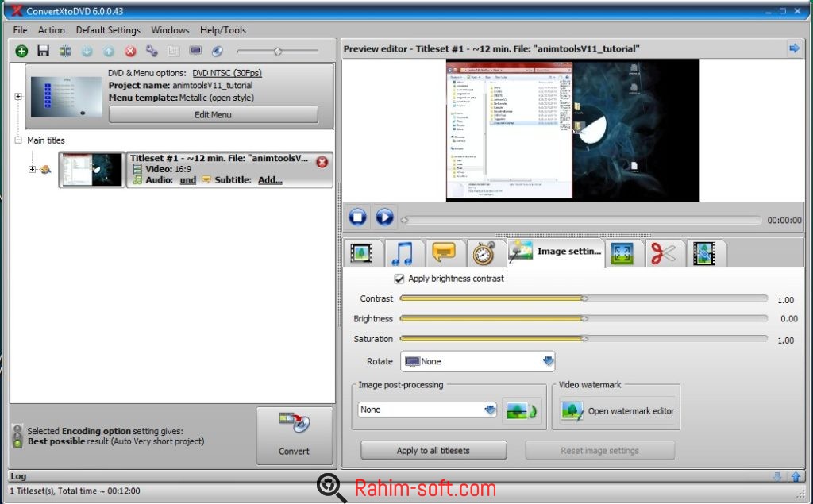Image resolution: width=813 pixels, height=504 pixels.
Task: Click the Reset image settings button
Action: click(x=600, y=451)
